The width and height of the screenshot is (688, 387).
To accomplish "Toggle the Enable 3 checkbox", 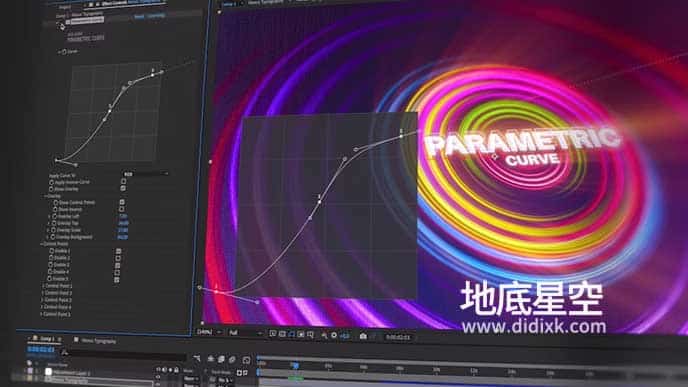I will 118,265.
